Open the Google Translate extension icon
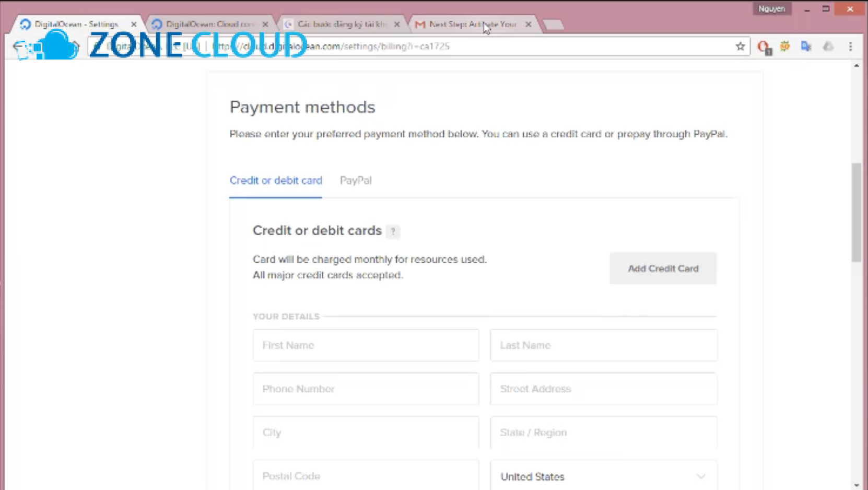868x490 pixels. click(x=806, y=46)
